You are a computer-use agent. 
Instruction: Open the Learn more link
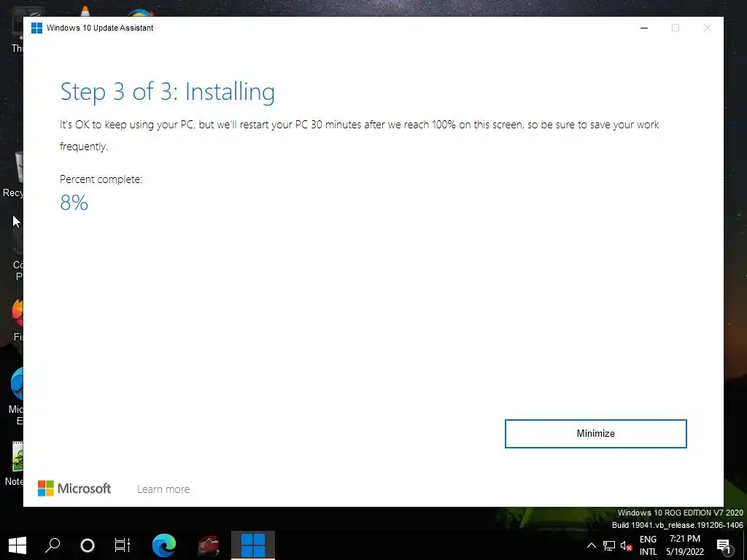click(x=163, y=489)
